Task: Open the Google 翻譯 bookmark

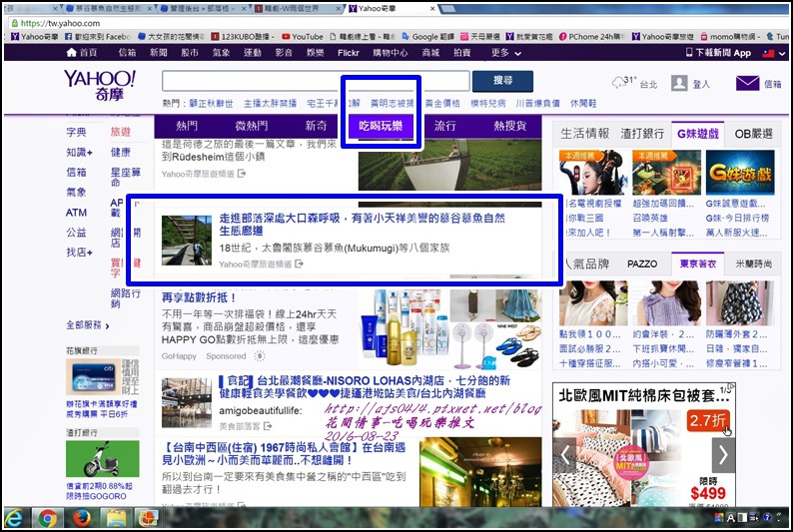Action: point(427,36)
